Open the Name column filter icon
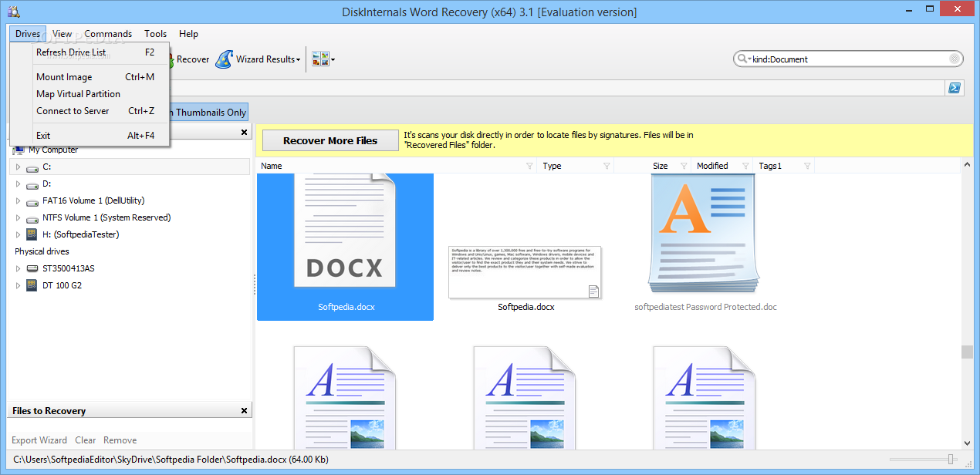 click(529, 166)
